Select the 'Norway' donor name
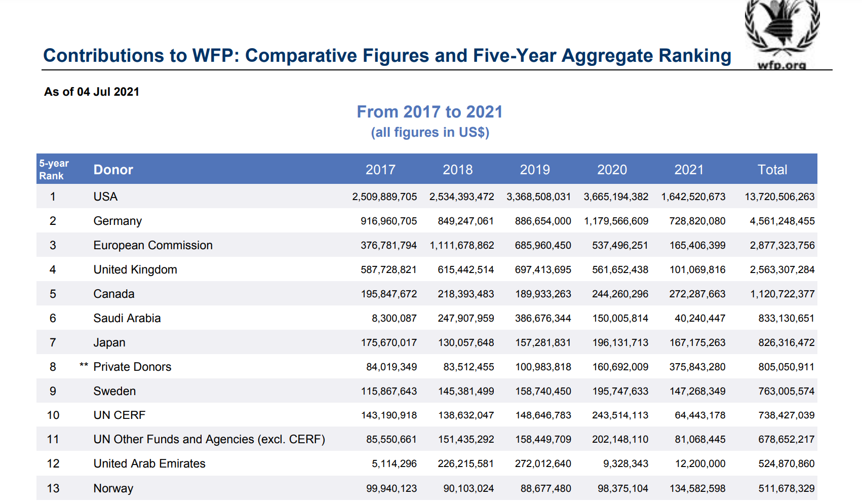 pos(113,488)
